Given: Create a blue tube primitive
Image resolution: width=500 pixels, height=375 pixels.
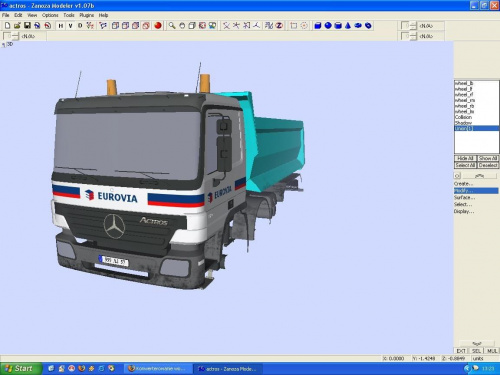Looking at the screenshot, I should (x=368, y=26).
